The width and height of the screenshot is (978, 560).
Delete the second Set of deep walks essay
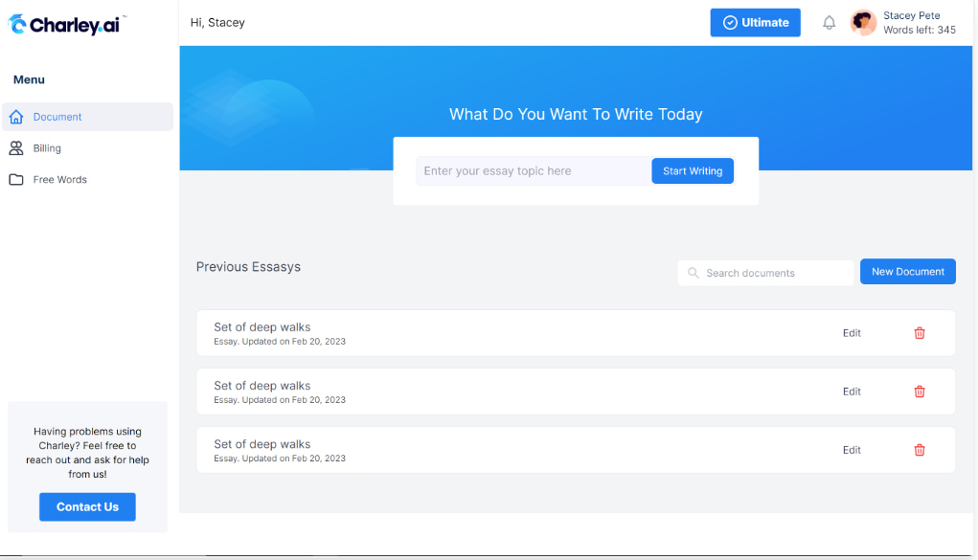919,392
